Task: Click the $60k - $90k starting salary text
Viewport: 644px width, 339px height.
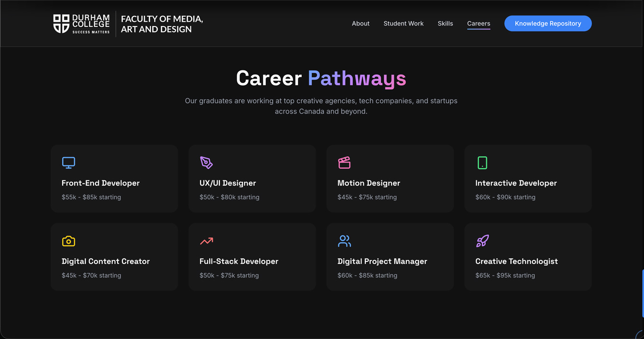Action: coord(505,197)
